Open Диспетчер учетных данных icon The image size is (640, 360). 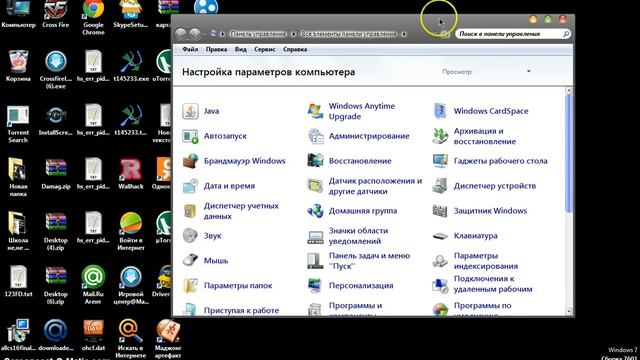coord(190,211)
